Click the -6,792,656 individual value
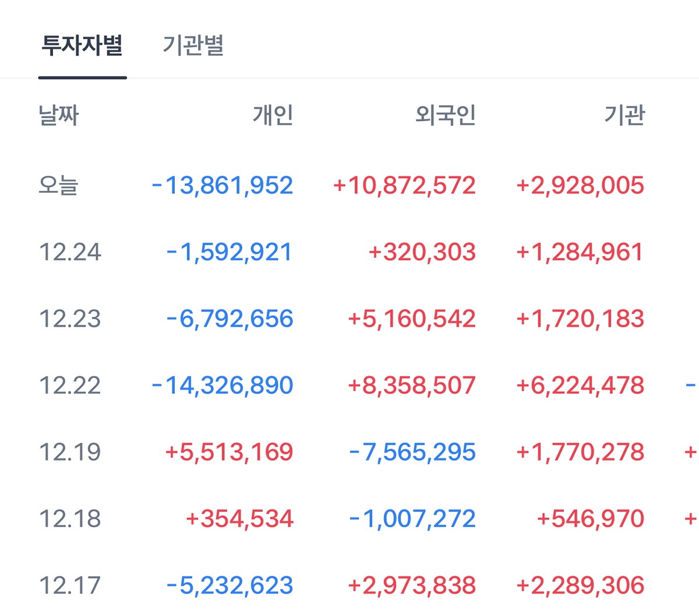Viewport: 699px width, 616px height. 230,319
